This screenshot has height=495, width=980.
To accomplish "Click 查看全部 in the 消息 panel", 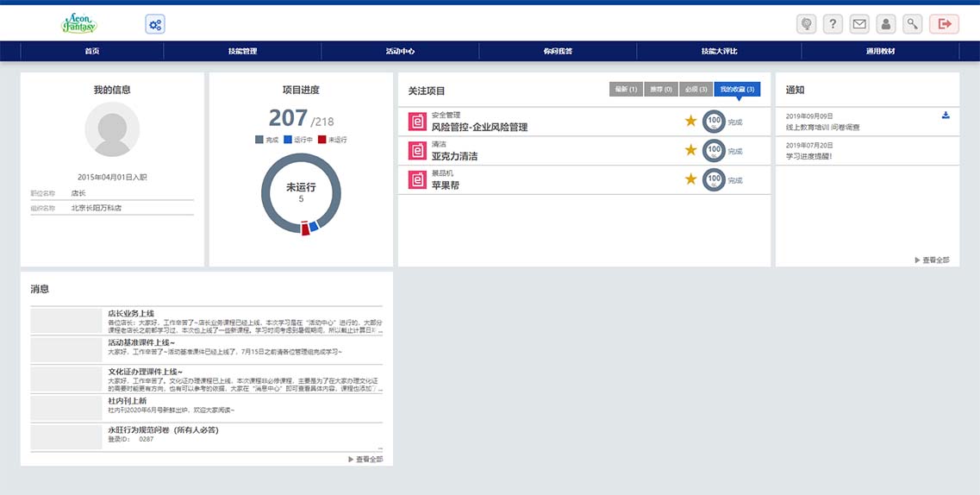I will point(365,460).
